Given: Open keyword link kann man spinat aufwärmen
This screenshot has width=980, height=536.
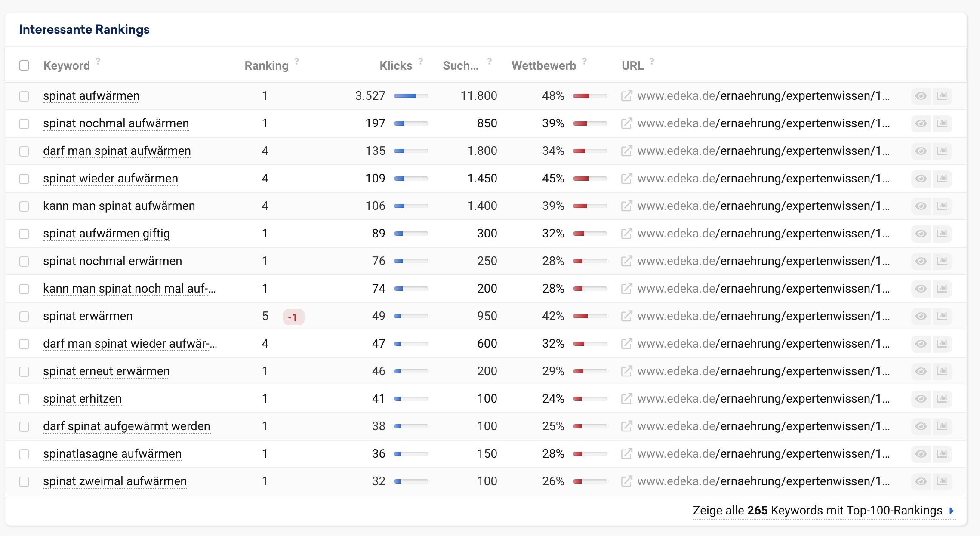Looking at the screenshot, I should 119,206.
